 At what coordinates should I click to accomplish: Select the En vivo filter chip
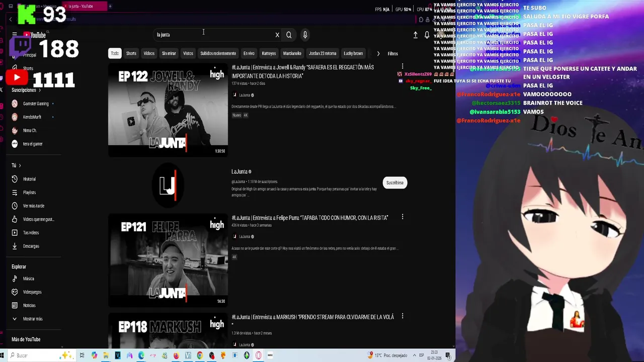coord(249,53)
